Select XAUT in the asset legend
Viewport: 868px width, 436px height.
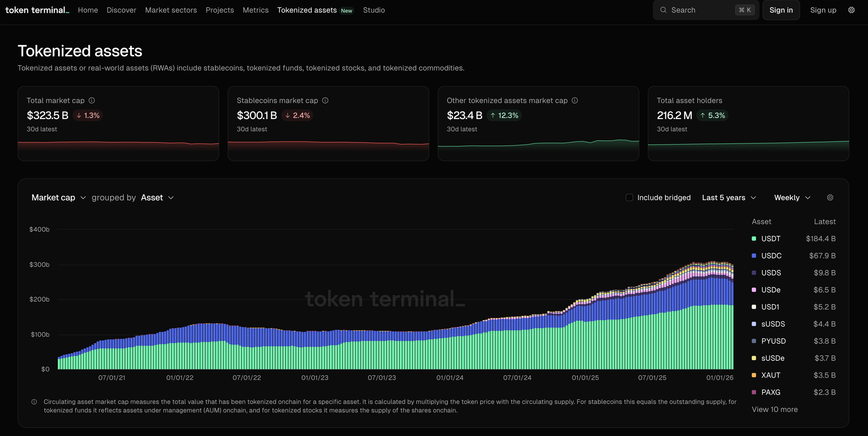click(771, 375)
